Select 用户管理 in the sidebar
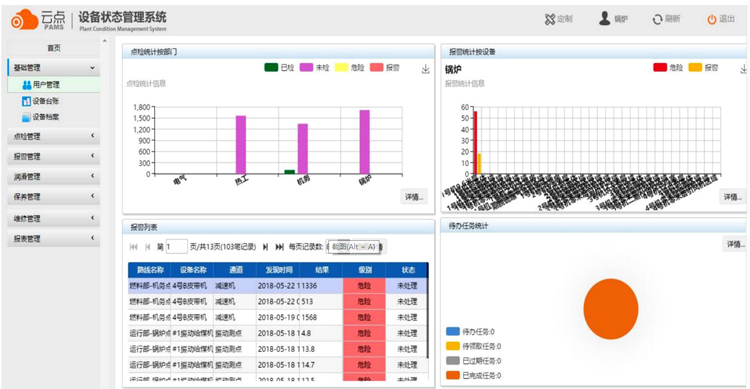750x389 pixels. tap(54, 85)
